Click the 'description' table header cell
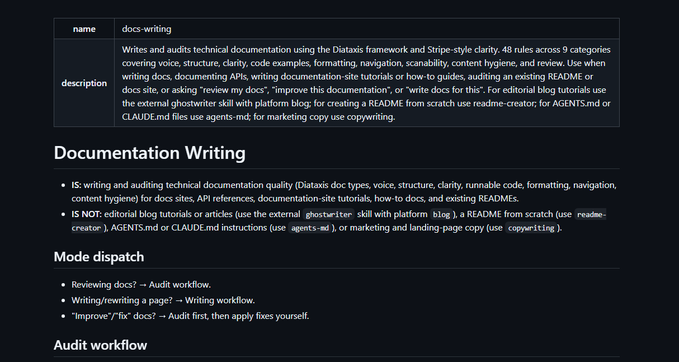The height and width of the screenshot is (362, 679). pyautogui.click(x=84, y=83)
